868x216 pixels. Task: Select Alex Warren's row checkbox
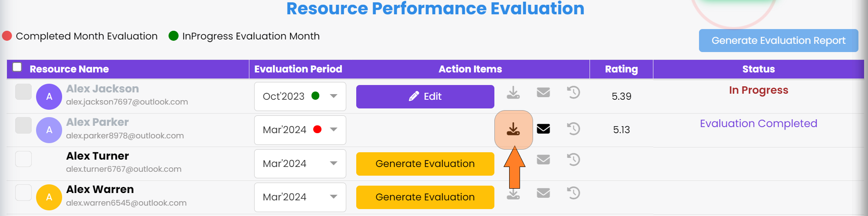(23, 193)
